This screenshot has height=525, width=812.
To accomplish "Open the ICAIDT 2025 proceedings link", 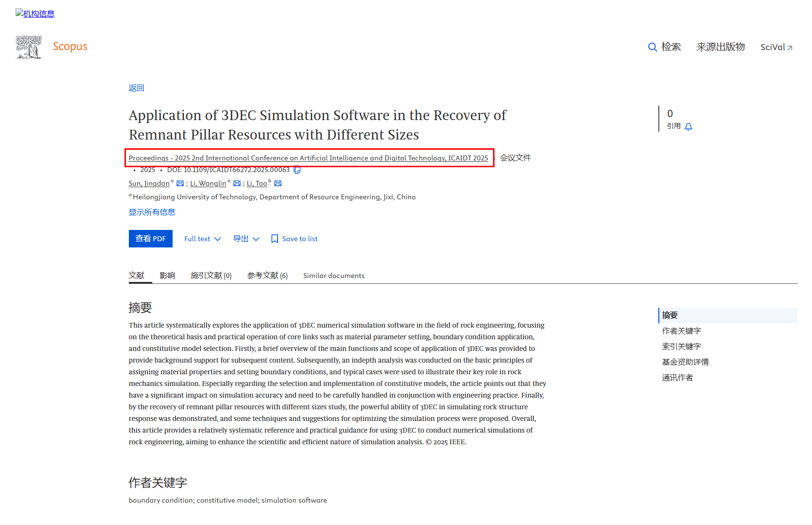I will (308, 158).
